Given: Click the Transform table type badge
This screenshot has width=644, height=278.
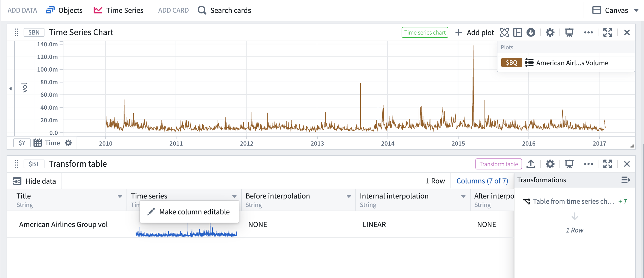Looking at the screenshot, I should click(x=499, y=164).
